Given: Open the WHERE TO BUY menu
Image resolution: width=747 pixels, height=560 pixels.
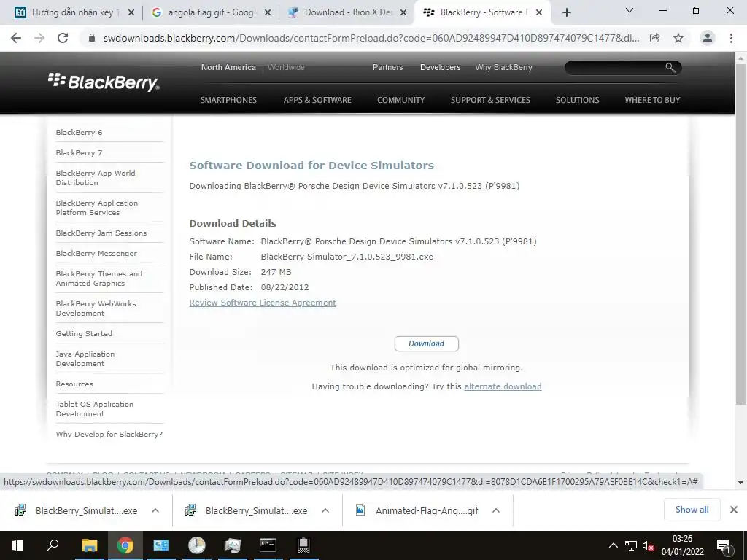Looking at the screenshot, I should (x=652, y=100).
